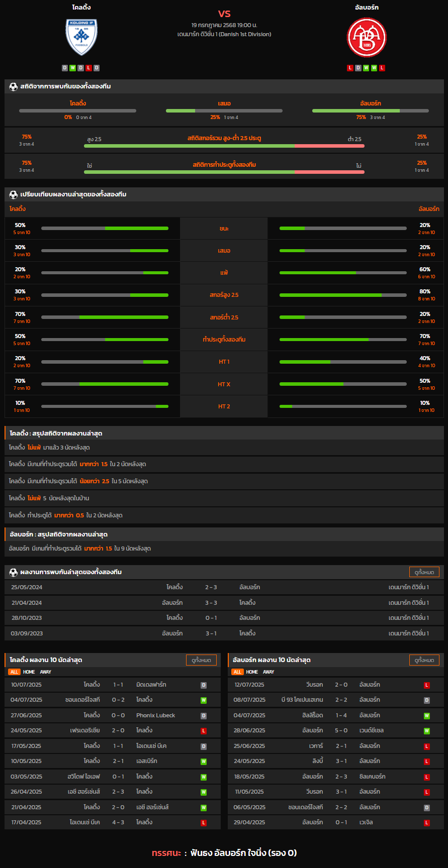
Task: Click W result badge in 21/04/2025 row
Action: (204, 808)
